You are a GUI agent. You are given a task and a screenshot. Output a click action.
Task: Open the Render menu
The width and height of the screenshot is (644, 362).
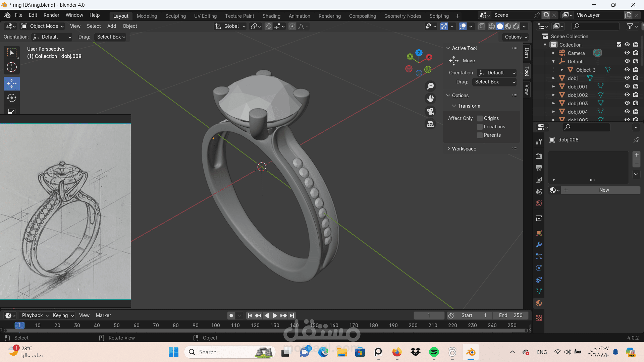coord(51,15)
